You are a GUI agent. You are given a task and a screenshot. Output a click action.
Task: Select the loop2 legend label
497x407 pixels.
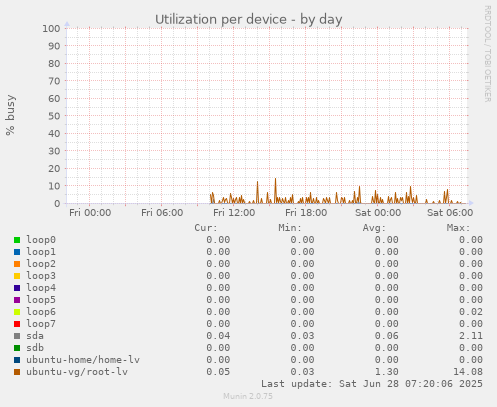[x=41, y=264]
